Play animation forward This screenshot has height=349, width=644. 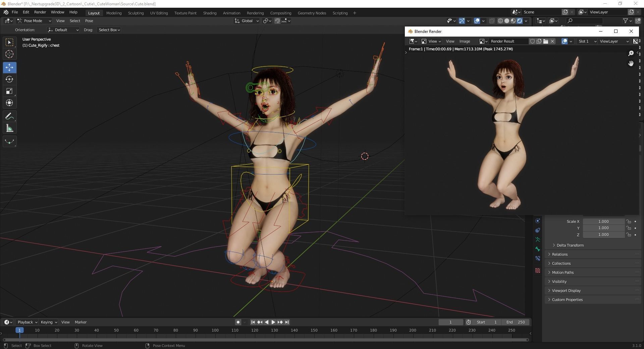(x=273, y=322)
